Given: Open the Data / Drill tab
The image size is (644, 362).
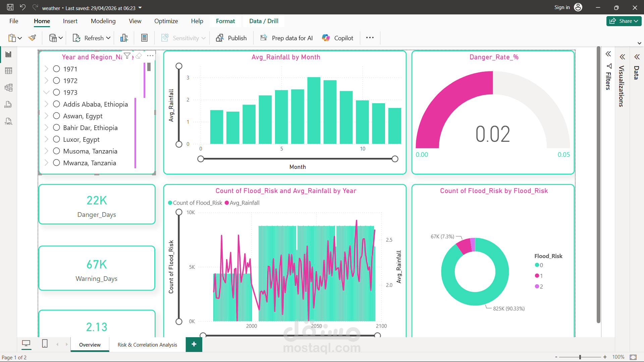Looking at the screenshot, I should [x=264, y=21].
